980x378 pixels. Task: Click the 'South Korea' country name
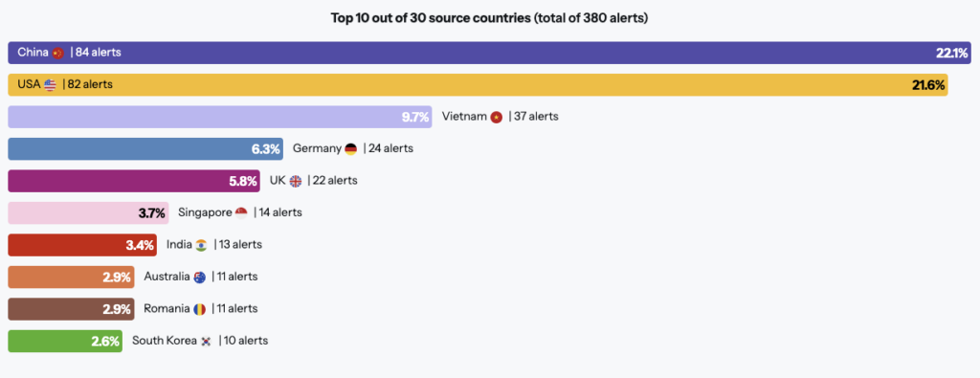[164, 341]
